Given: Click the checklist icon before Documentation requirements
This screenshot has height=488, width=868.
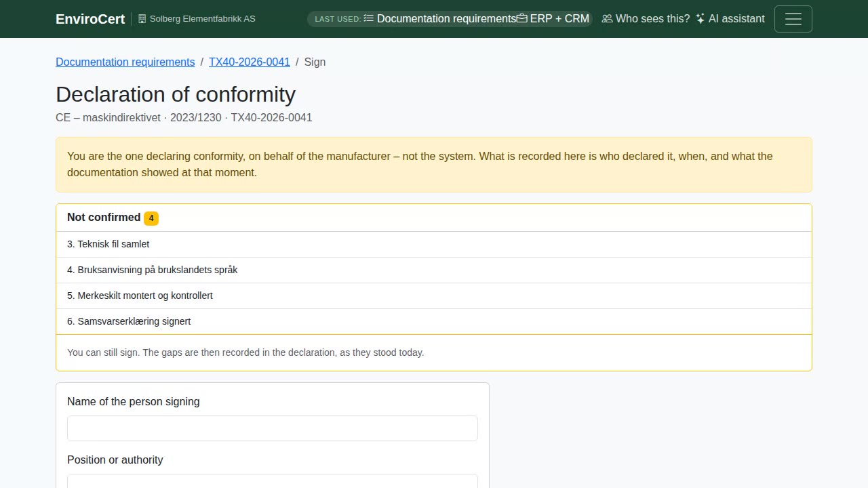Looking at the screenshot, I should pyautogui.click(x=369, y=18).
